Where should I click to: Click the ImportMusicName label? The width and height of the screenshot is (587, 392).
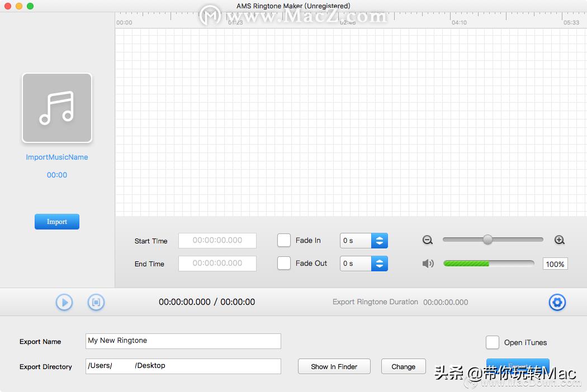56,157
